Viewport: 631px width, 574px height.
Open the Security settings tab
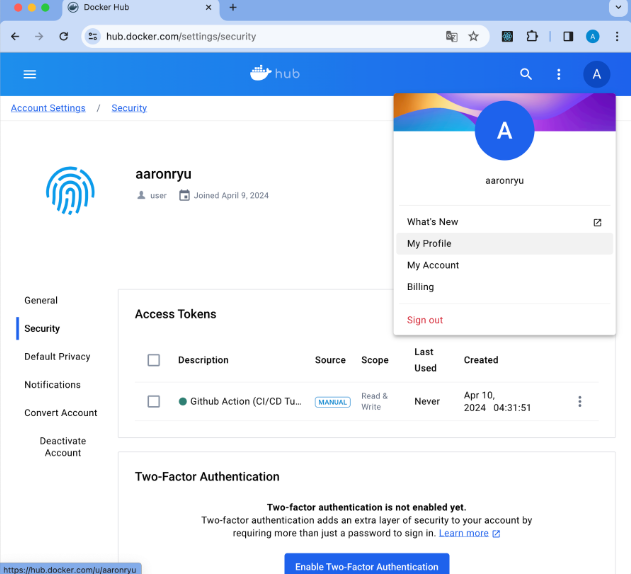point(42,328)
